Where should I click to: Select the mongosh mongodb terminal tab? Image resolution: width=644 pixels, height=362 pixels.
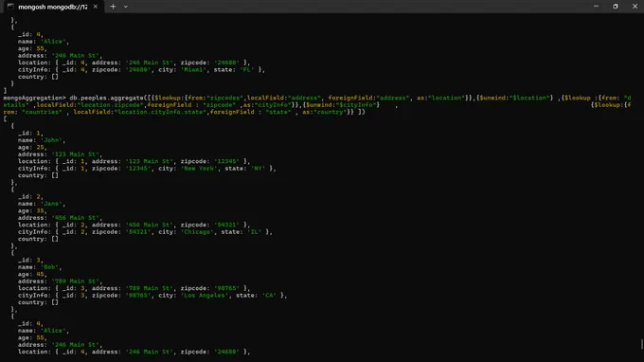point(52,7)
